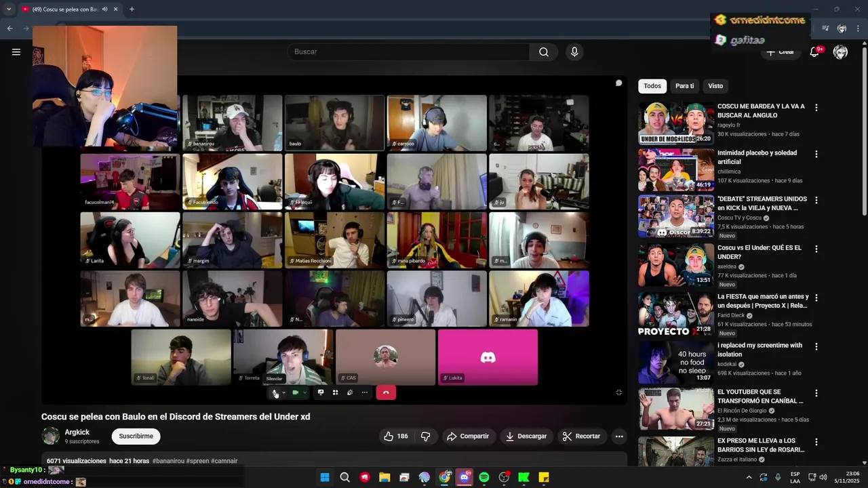Image resolution: width=868 pixels, height=488 pixels.
Task: Open the DEBATE STREAMERS UNIDOS video title
Action: [763, 203]
